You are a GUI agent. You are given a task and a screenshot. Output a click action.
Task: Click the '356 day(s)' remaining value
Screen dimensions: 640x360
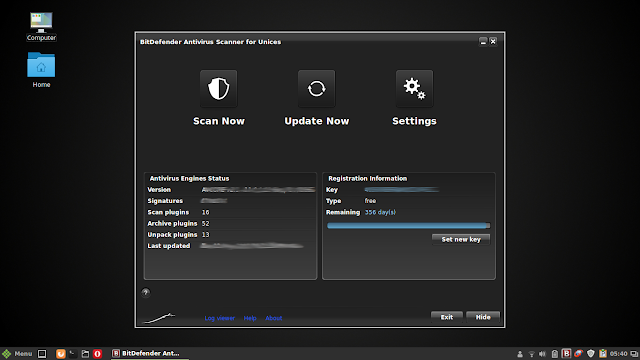(380, 212)
